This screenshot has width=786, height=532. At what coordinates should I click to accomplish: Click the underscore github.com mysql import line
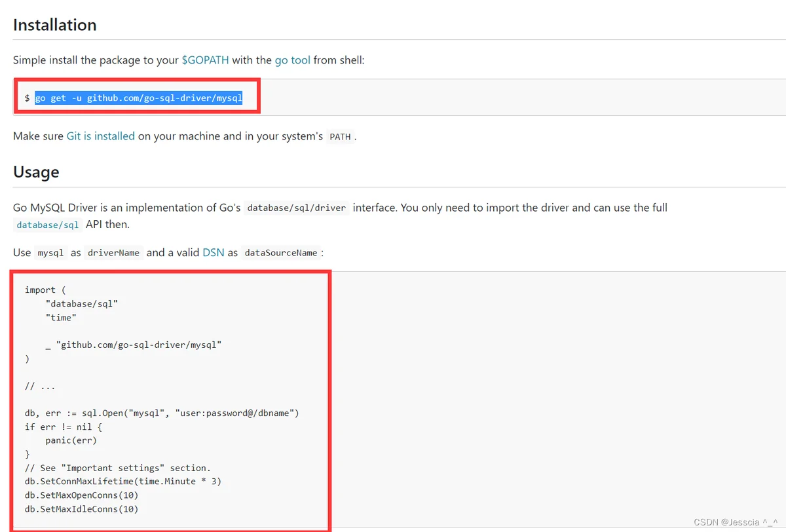tap(134, 345)
